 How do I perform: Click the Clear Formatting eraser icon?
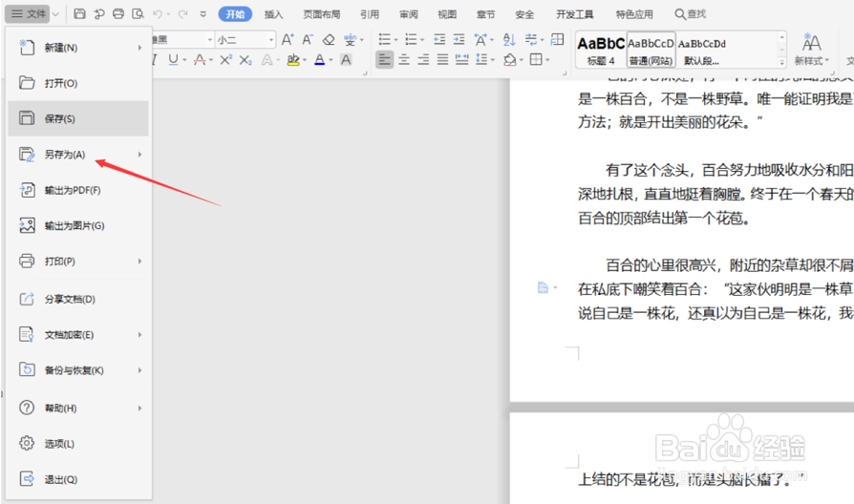[x=329, y=40]
